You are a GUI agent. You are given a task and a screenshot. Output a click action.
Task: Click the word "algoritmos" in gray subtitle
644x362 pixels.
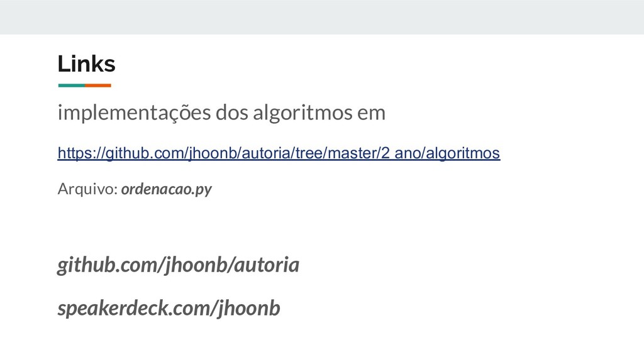pyautogui.click(x=303, y=113)
